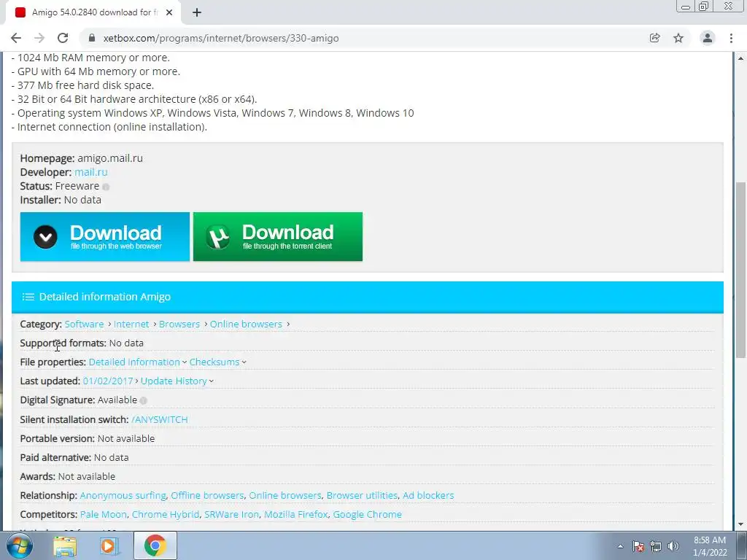Open Online browsers category link
The height and width of the screenshot is (560, 747).
pos(246,324)
